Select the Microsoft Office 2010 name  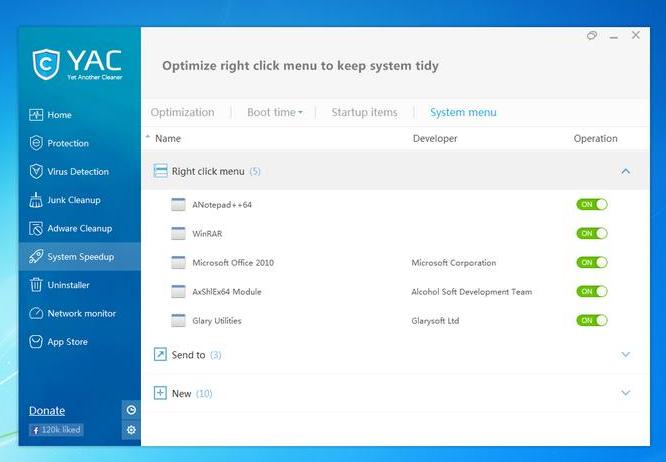coord(233,262)
